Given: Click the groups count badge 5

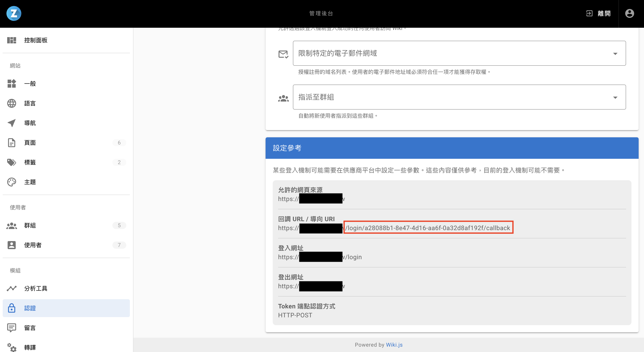Looking at the screenshot, I should [119, 225].
